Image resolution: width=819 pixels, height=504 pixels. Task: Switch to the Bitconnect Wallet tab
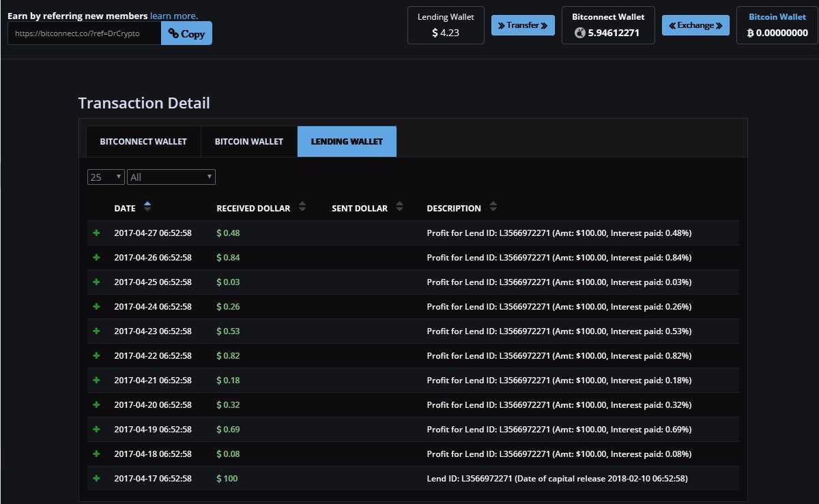click(143, 142)
